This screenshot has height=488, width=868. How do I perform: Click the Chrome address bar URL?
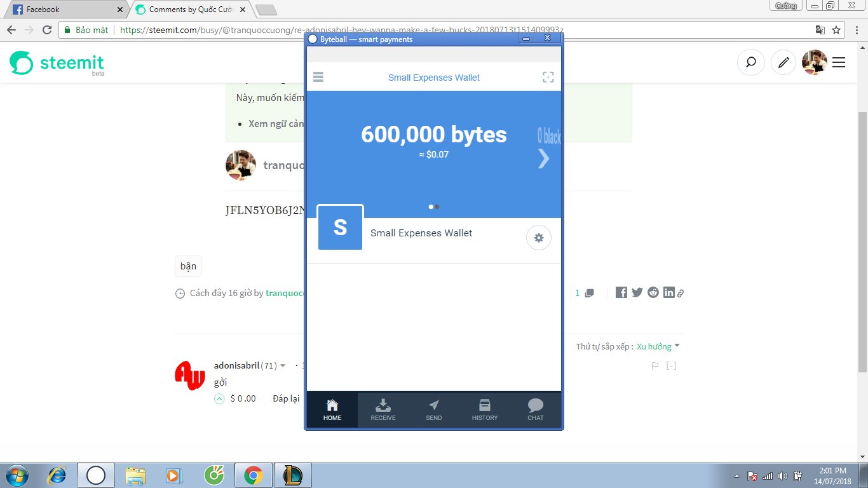pos(342,30)
